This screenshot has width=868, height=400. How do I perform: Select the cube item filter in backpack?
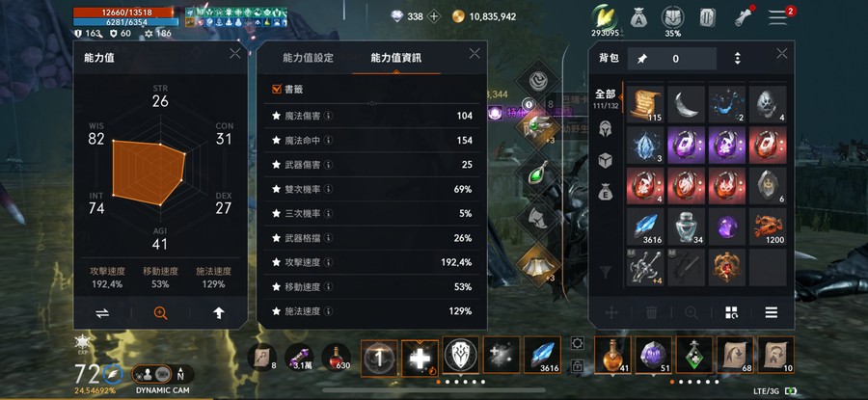[x=607, y=160]
